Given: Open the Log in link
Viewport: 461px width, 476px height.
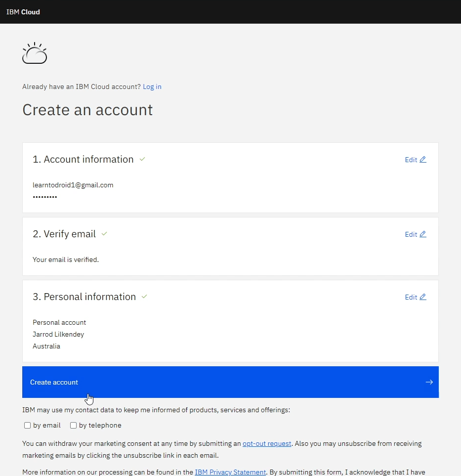Looking at the screenshot, I should pos(152,87).
